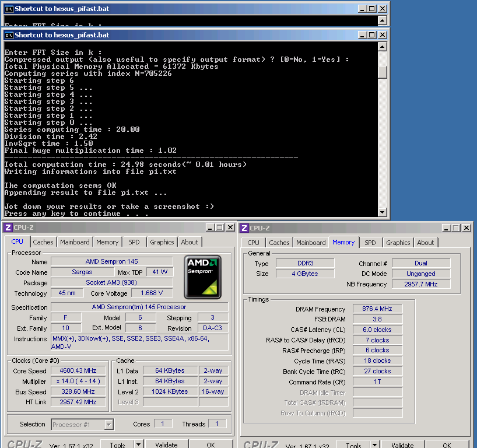Click the 'DDR3' memory type value
Viewport: 477px width, 448px height.
coord(305,263)
